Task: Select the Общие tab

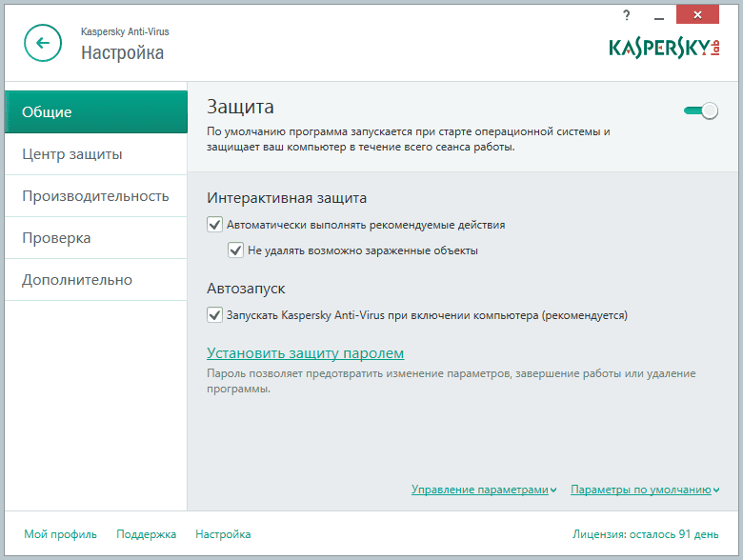Action: coord(96,111)
